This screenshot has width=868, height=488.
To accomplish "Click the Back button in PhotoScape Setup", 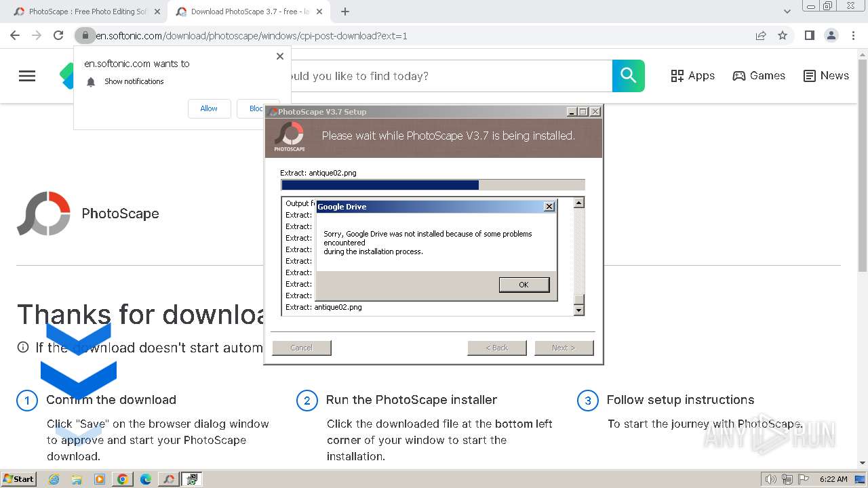I will [497, 348].
